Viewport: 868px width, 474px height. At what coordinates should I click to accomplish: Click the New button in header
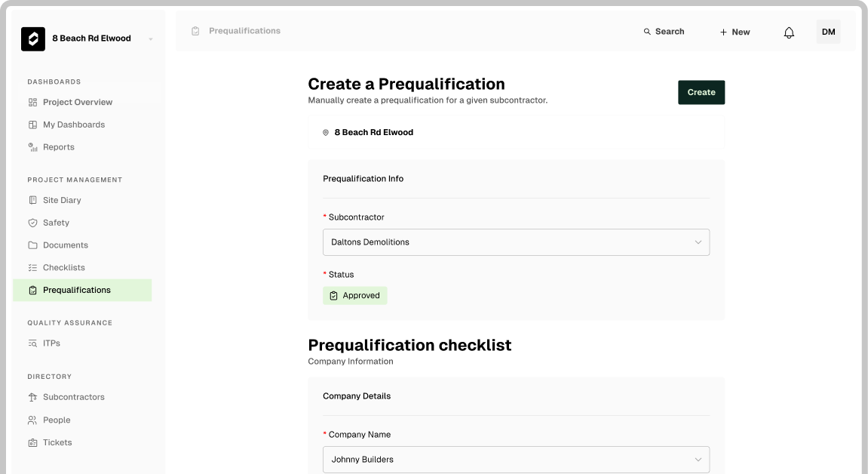click(735, 32)
